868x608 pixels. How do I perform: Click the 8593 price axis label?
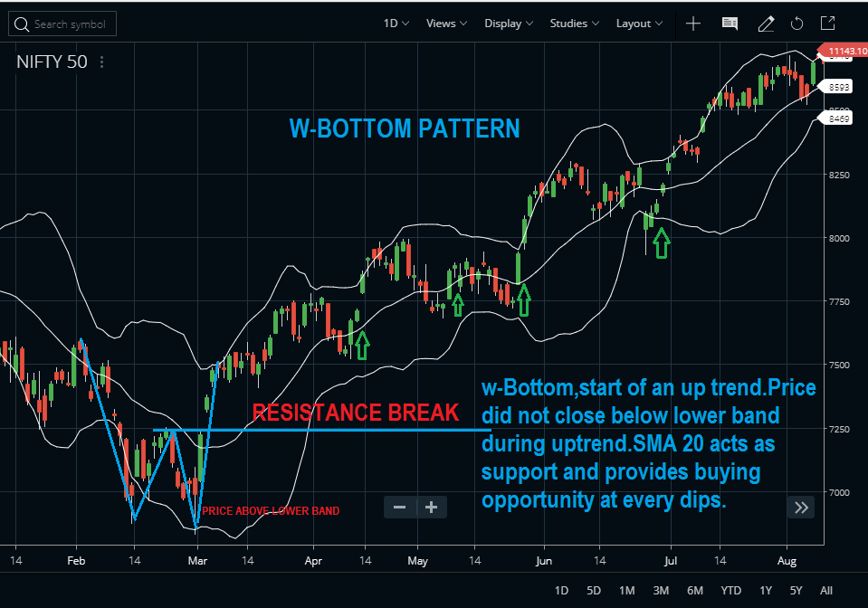[x=836, y=87]
